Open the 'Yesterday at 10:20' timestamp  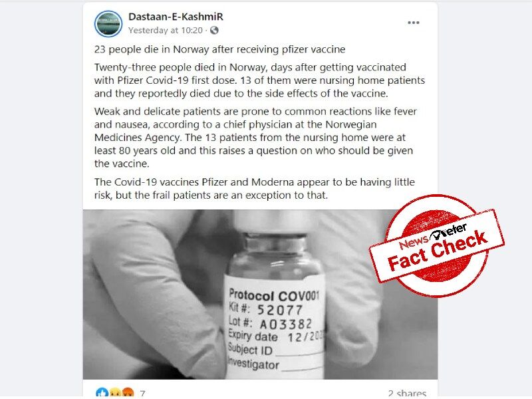[166, 31]
